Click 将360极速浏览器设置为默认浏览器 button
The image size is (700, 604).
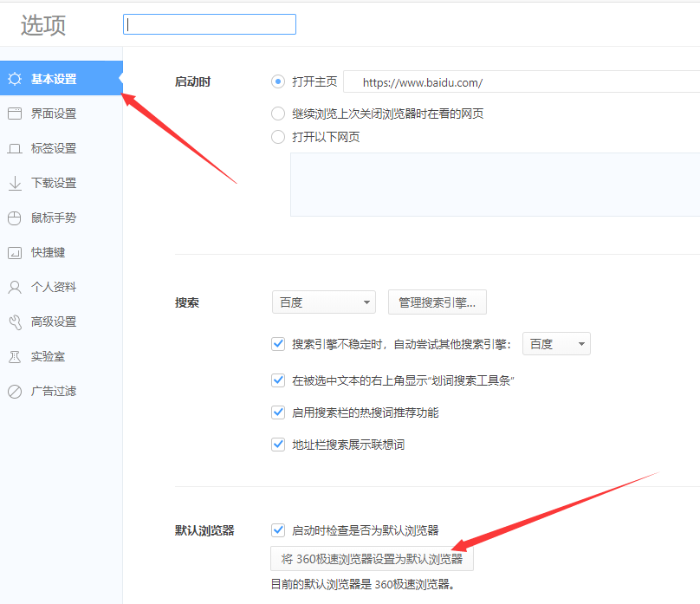point(371,558)
